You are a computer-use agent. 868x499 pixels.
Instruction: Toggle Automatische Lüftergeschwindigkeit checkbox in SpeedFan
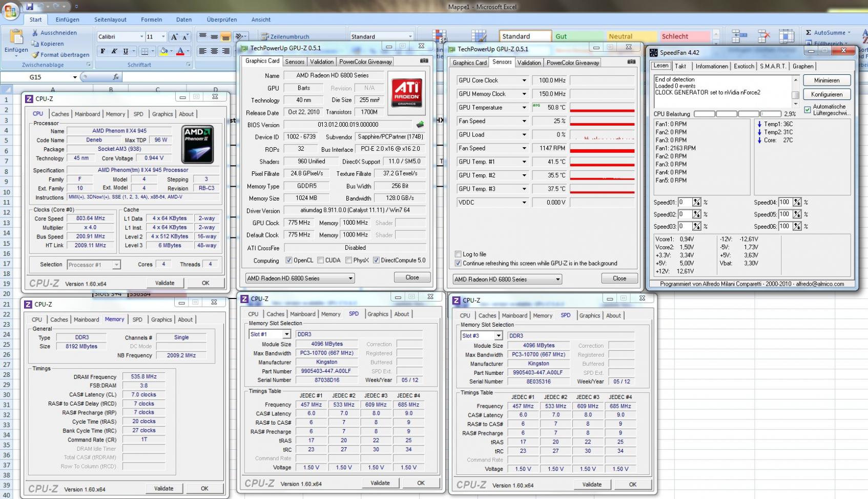(808, 110)
